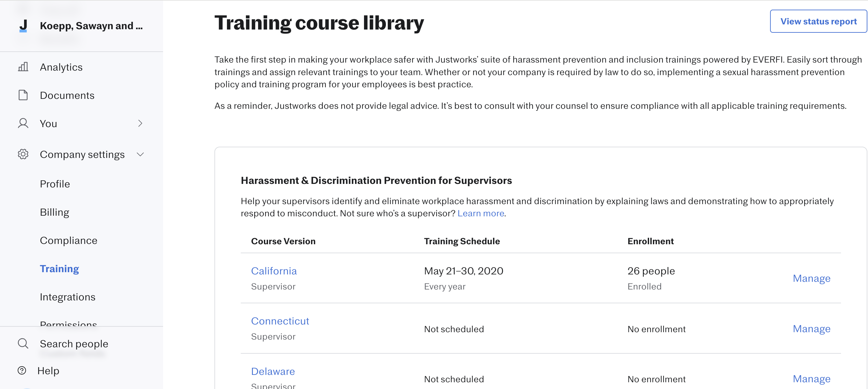The width and height of the screenshot is (868, 389).
Task: Click the 26 people enrollment value
Action: 651,271
